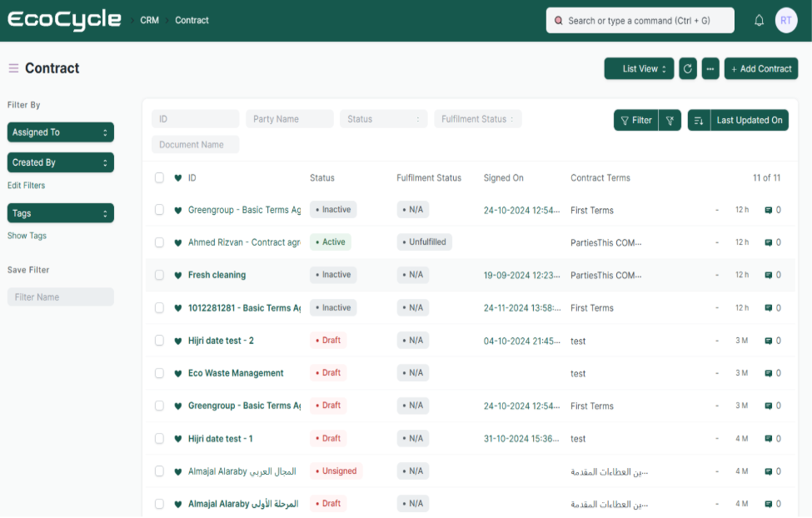Expand the Assigned To filter dropdown

click(60, 132)
